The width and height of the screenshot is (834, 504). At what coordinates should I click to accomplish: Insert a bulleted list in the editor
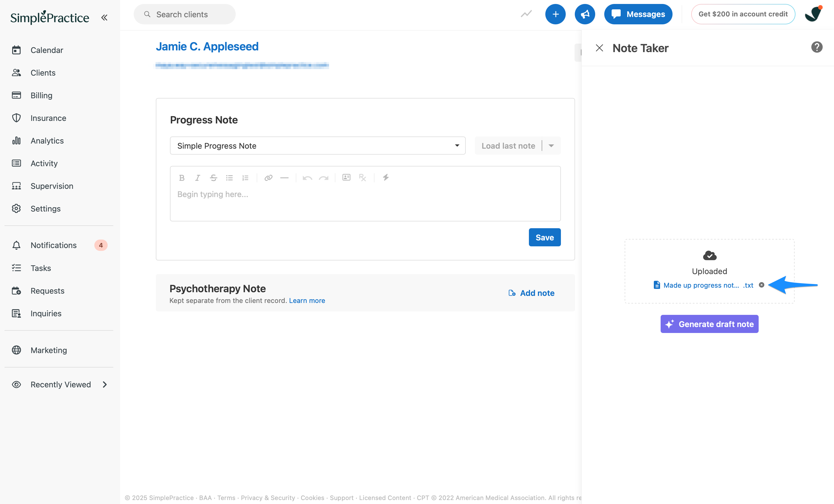pyautogui.click(x=229, y=177)
